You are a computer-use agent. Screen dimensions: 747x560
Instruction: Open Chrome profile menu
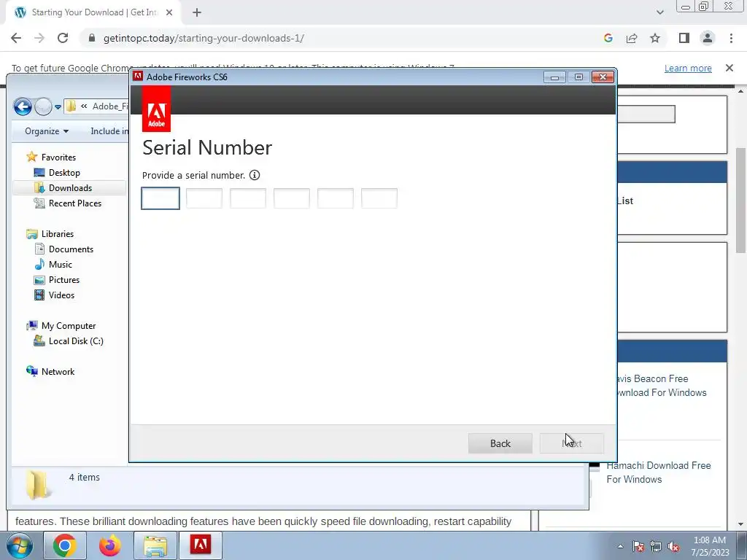tap(708, 38)
